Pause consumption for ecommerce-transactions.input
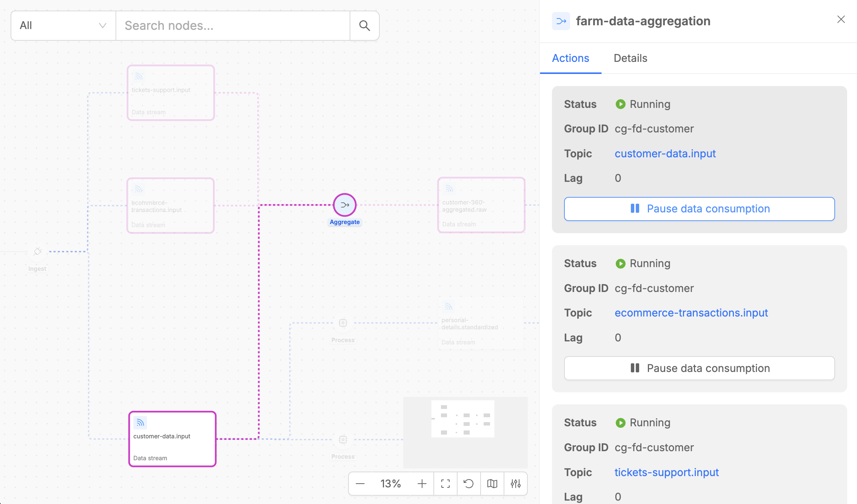 point(699,368)
